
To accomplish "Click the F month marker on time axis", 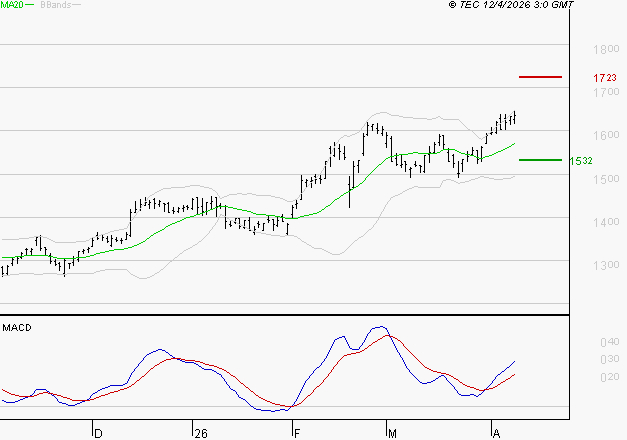I will (297, 434).
